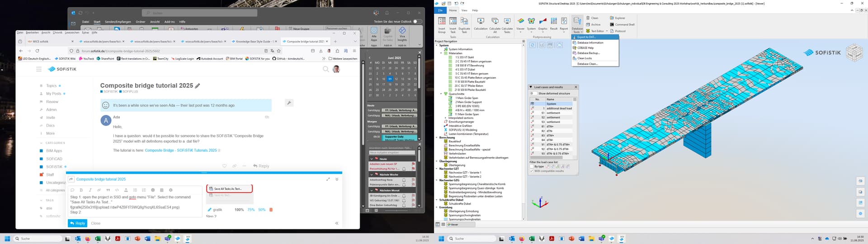Screen dimensions: 868x244
Task: Click the blue Reply button in the forum composer
Action: 77,223
